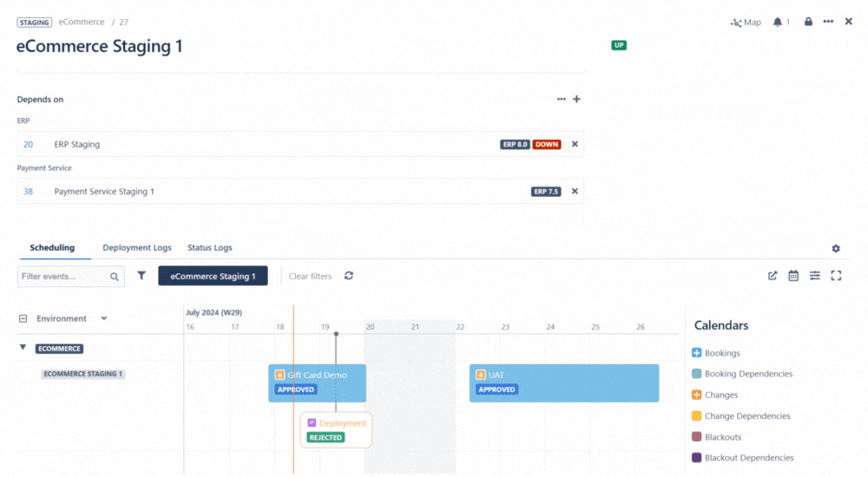The width and height of the screenshot is (868, 477).
Task: Open the Environment grouping dropdown
Action: point(104,318)
